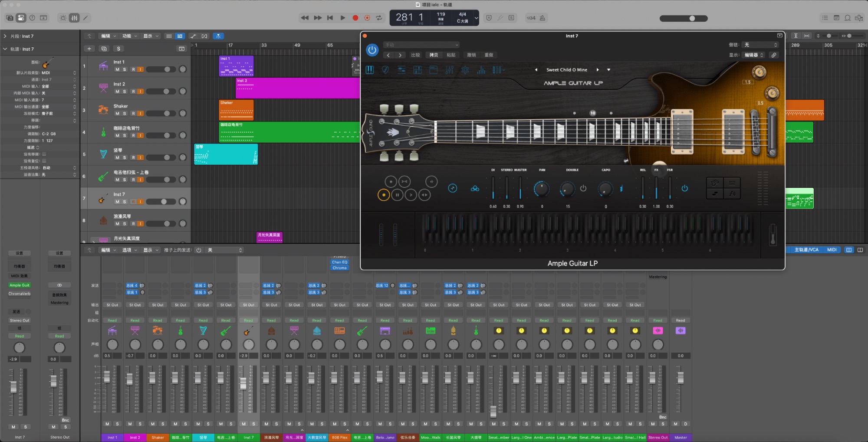Open Ample Guitar Settings gear tab

pyautogui.click(x=465, y=70)
